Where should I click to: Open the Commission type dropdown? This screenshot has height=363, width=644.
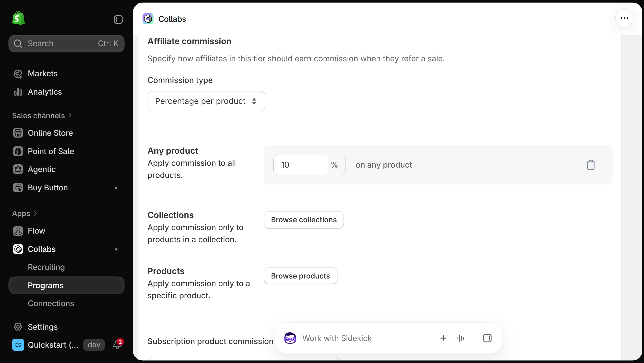[206, 101]
